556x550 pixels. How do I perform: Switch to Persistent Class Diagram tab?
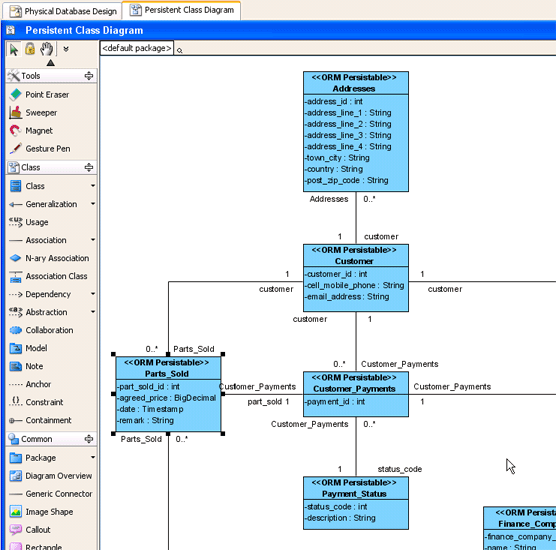[182, 10]
